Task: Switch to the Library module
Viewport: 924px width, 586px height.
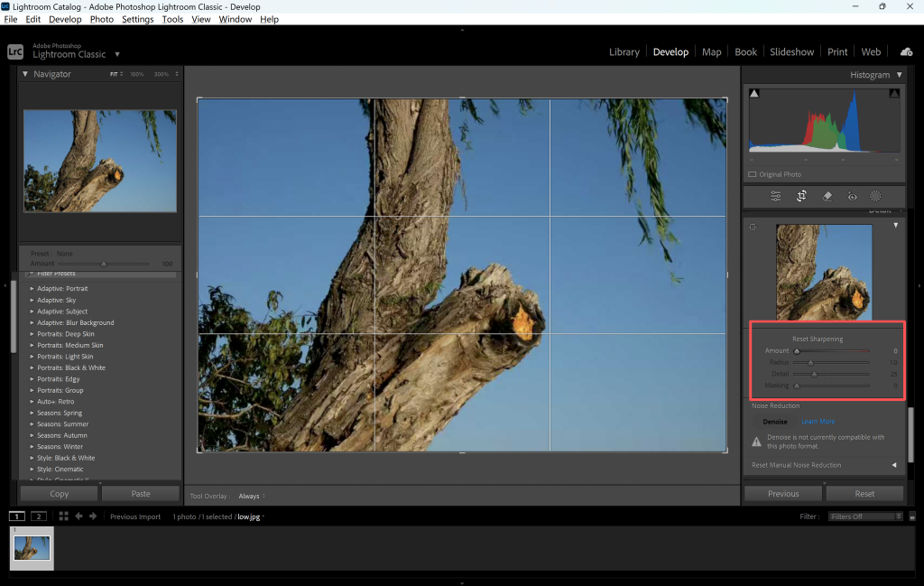Action: pos(624,51)
